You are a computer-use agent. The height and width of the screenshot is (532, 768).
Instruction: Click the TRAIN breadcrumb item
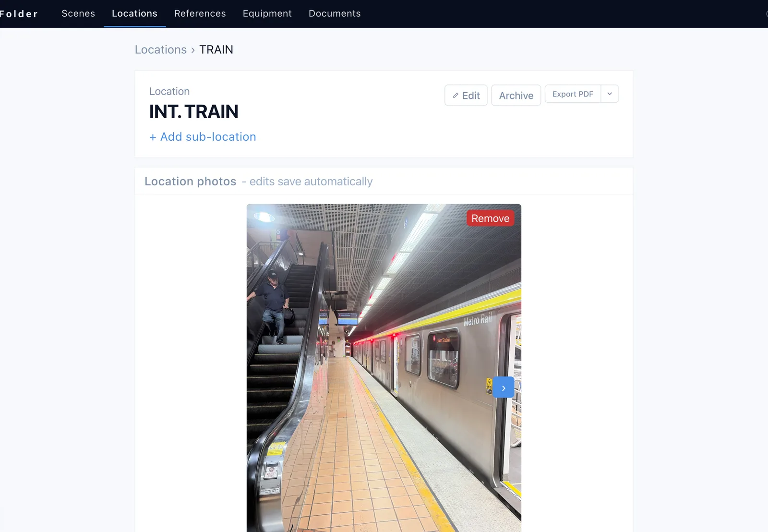(216, 49)
